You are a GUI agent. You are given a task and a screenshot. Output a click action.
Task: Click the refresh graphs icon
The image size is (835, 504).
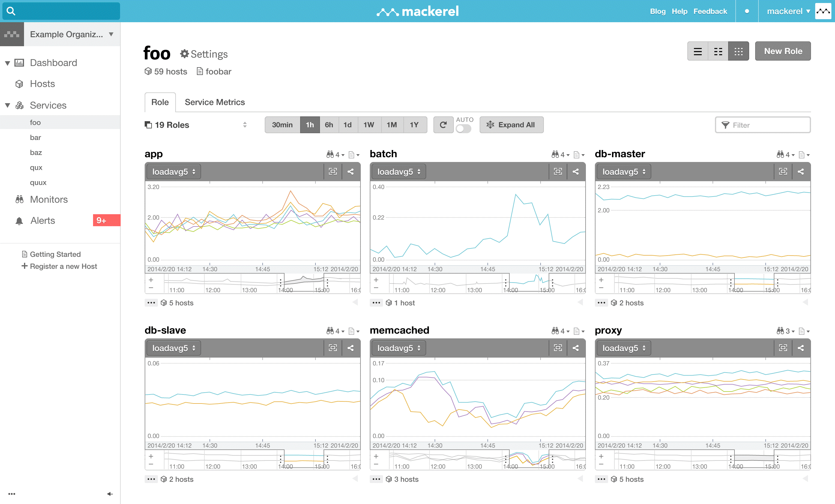tap(443, 124)
